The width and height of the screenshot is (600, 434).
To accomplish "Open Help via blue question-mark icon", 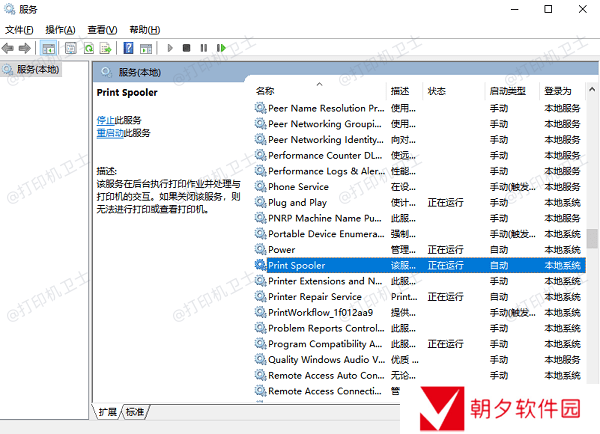I will pyautogui.click(x=129, y=47).
